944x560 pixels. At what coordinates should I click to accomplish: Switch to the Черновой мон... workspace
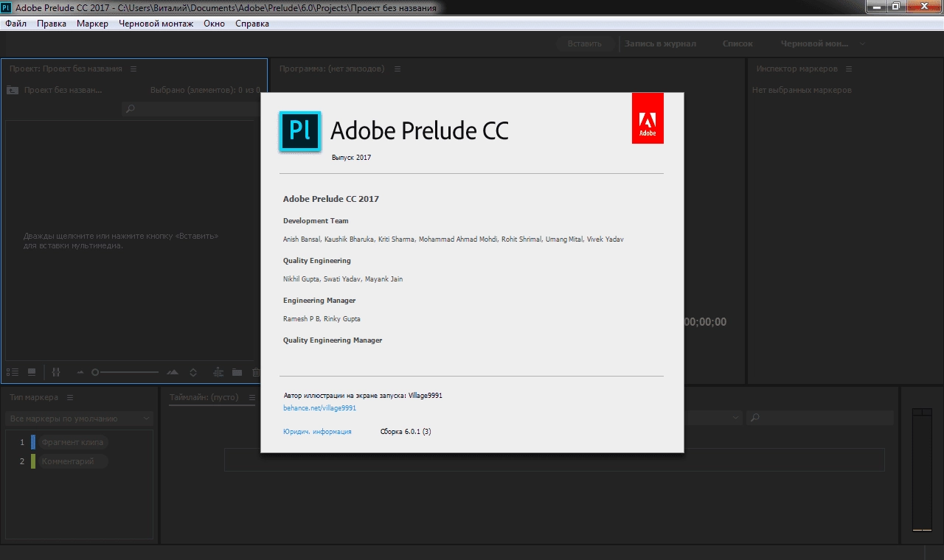814,43
